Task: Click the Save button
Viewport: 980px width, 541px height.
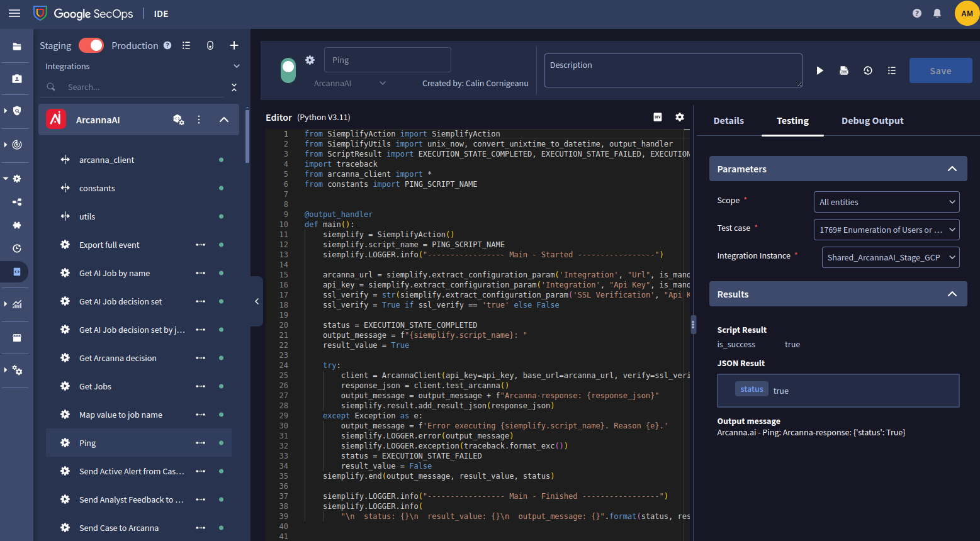Action: [x=940, y=70]
